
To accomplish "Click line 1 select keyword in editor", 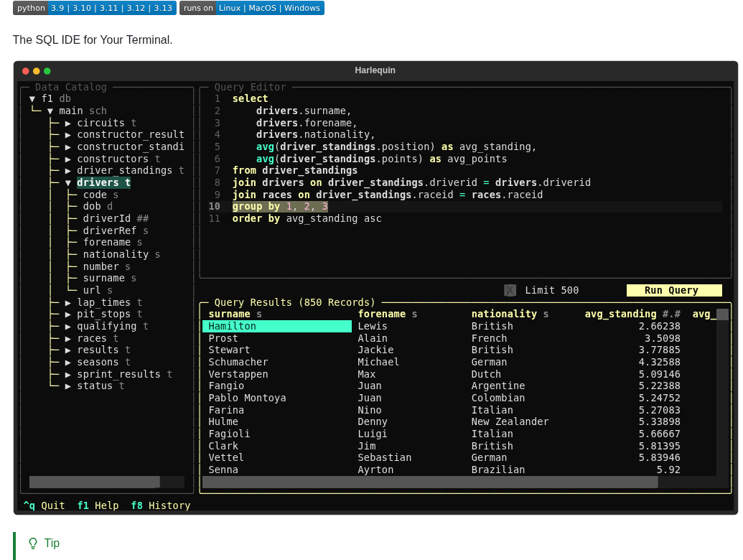I will pyautogui.click(x=251, y=98).
